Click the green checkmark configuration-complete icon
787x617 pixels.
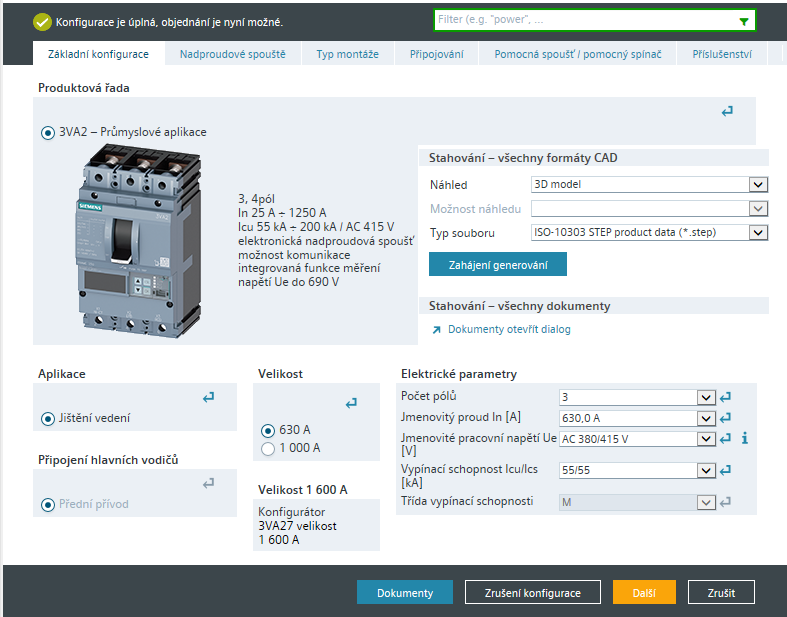click(42, 22)
